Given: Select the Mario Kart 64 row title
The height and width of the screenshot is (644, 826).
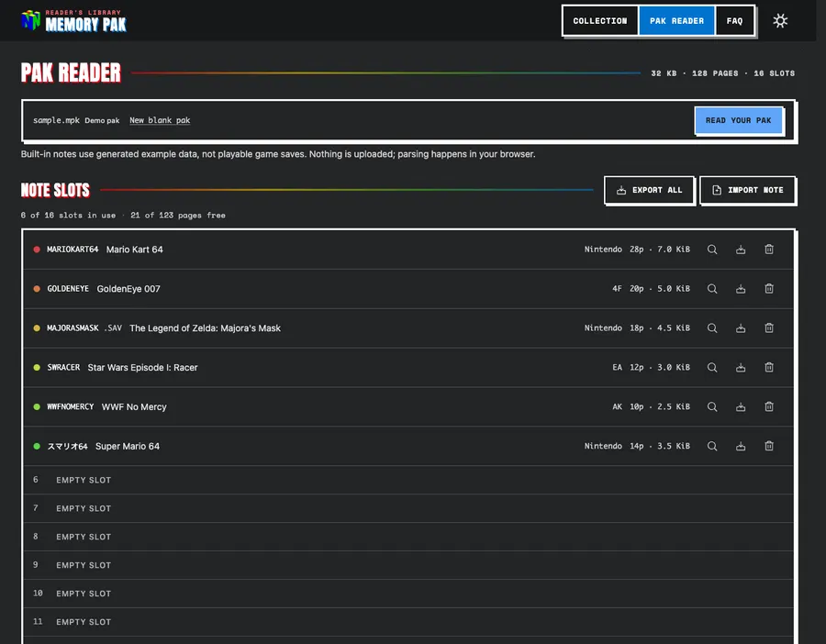Looking at the screenshot, I should [x=134, y=250].
